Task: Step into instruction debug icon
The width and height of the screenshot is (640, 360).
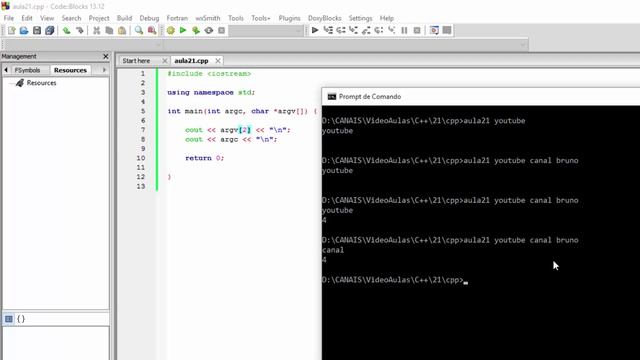Action: coord(391,30)
